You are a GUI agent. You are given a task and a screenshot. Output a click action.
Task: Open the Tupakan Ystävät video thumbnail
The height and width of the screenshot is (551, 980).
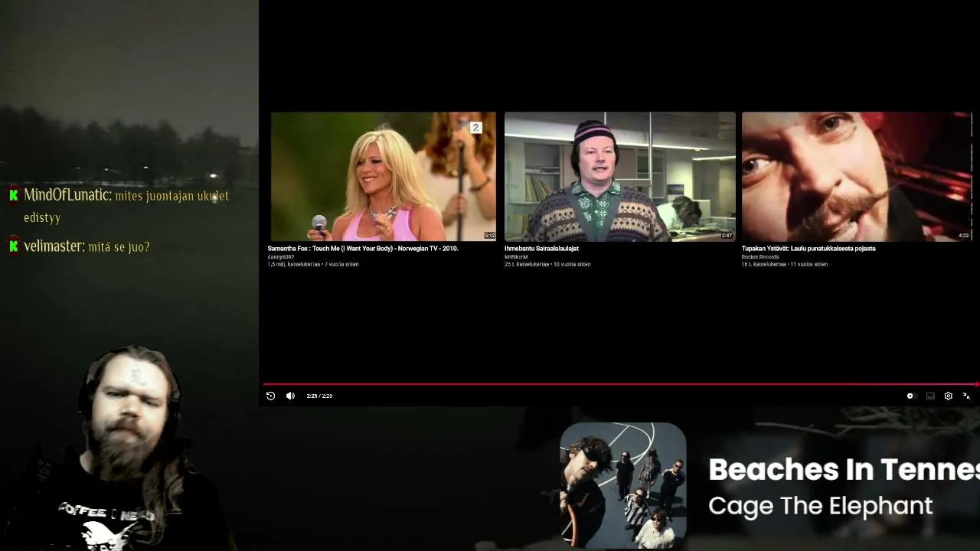click(x=857, y=177)
